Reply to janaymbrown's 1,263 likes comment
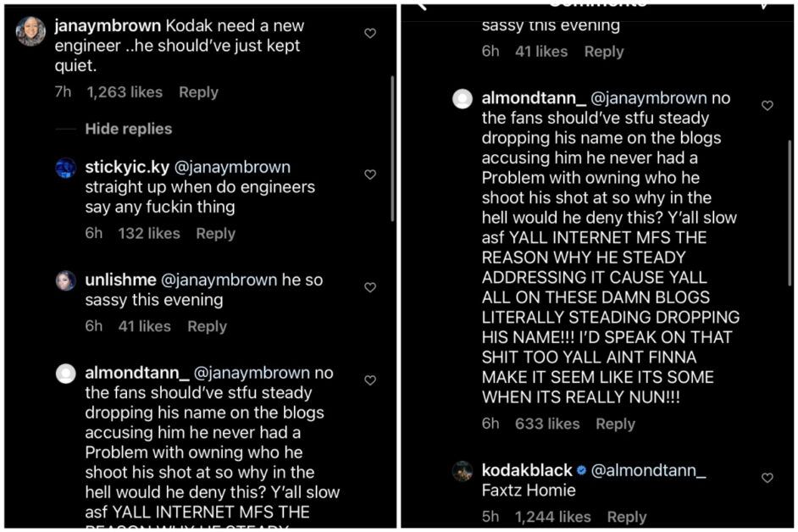 [x=198, y=92]
